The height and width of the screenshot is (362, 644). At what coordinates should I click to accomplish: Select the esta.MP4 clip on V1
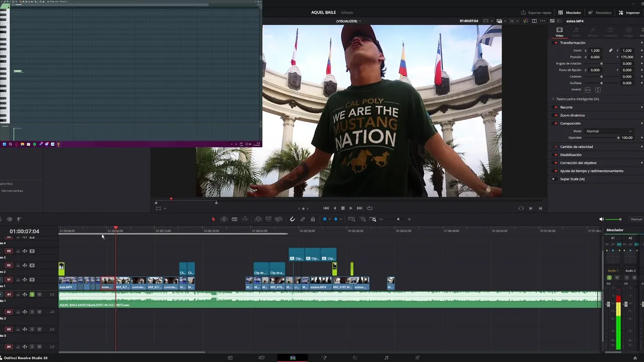[68, 283]
